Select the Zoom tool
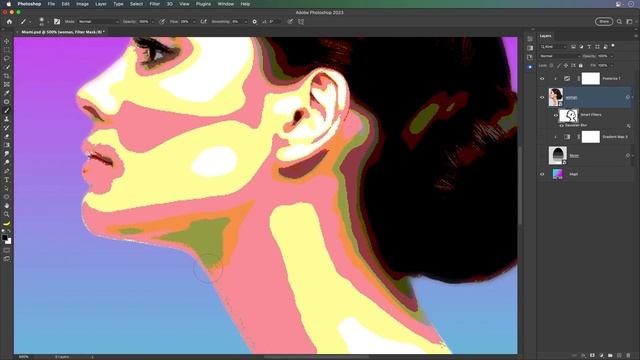Screen dimensions: 640x360 tap(7, 214)
